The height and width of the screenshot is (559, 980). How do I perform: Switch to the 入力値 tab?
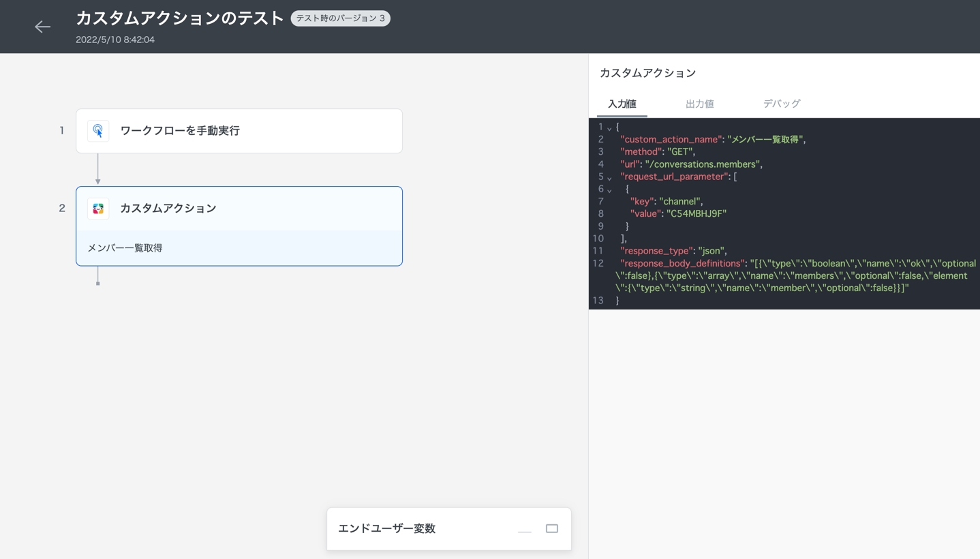(x=622, y=104)
